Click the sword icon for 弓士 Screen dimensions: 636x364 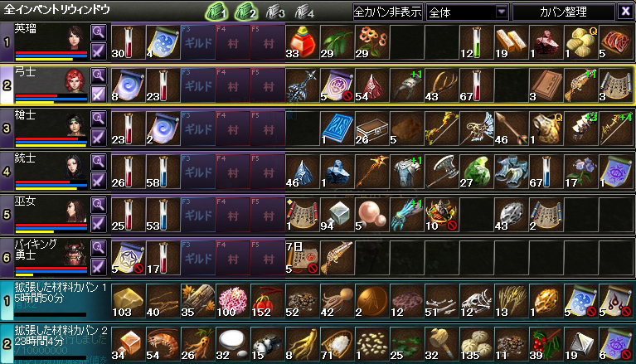coord(99,95)
